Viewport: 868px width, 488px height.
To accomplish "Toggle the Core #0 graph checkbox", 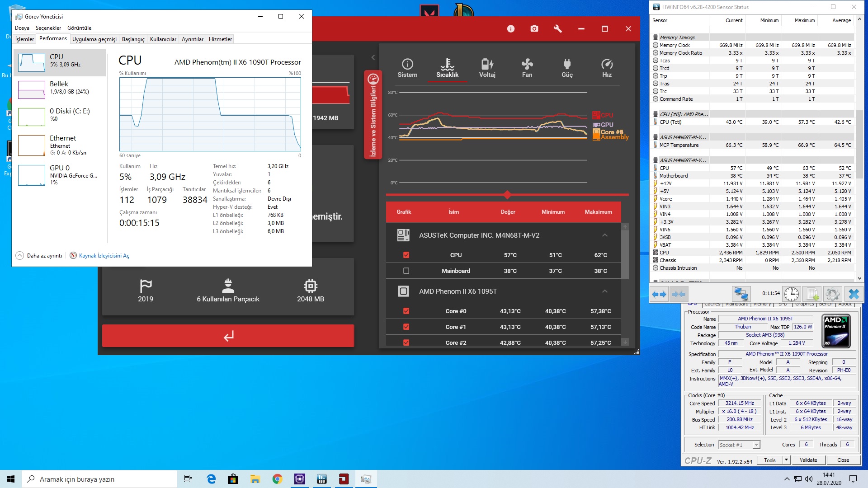I will coord(406,311).
